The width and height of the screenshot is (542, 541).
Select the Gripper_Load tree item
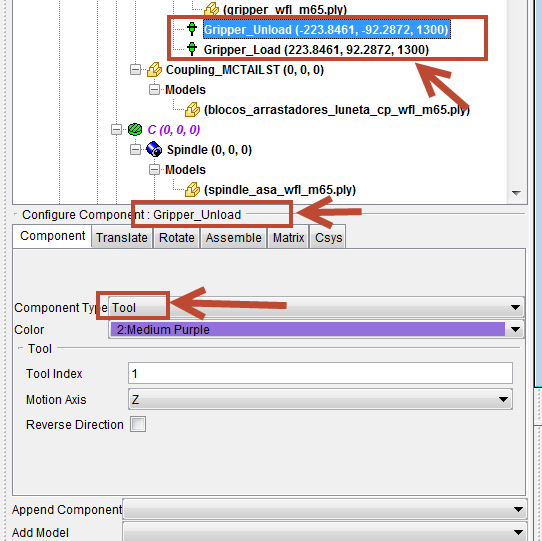pyautogui.click(x=316, y=49)
